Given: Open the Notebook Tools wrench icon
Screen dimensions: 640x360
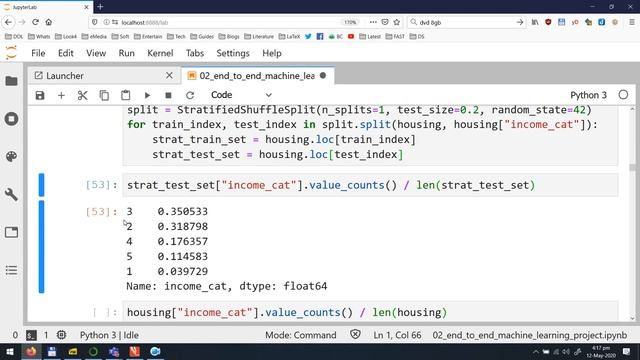Looking at the screenshot, I should click(x=11, y=194).
